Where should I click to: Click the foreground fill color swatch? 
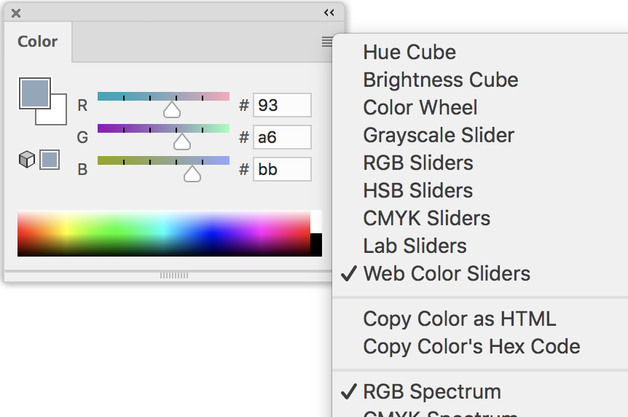(x=33, y=93)
